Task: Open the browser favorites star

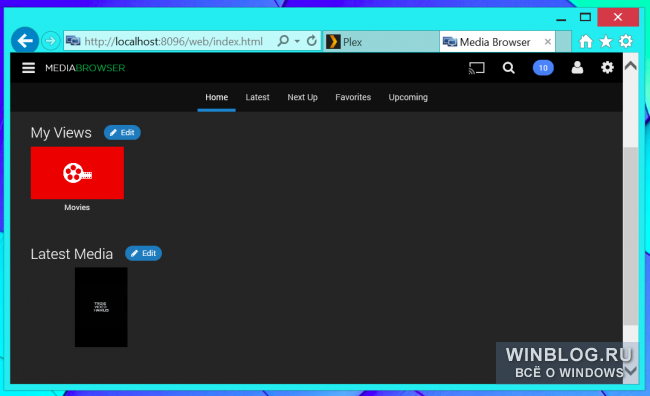Action: coord(606,41)
